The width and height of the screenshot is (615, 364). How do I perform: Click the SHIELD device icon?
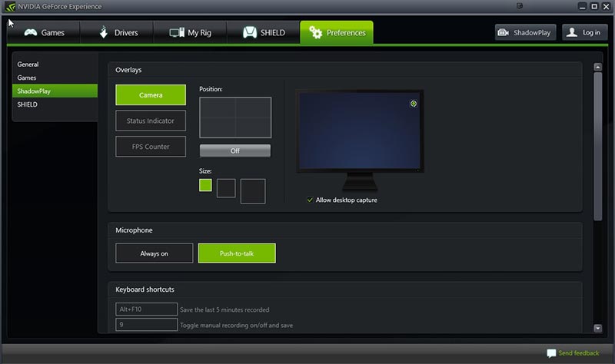(x=250, y=33)
